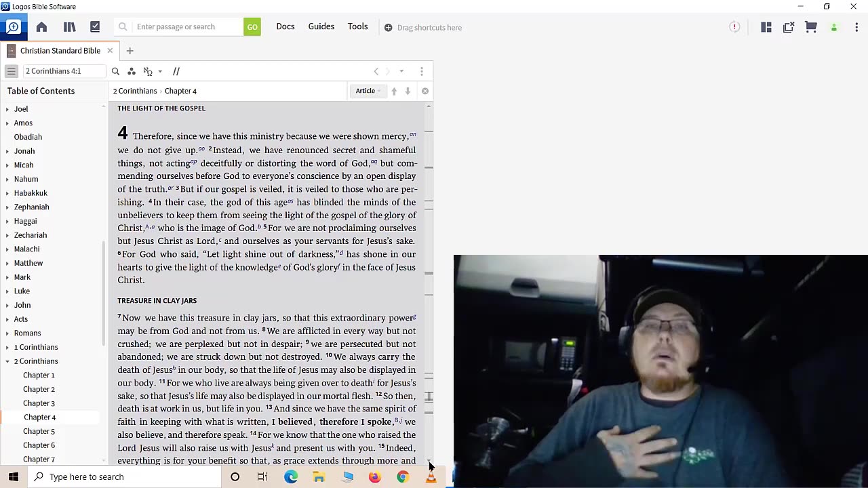The width and height of the screenshot is (868, 488).
Task: Open the Tools menu
Action: point(358,26)
